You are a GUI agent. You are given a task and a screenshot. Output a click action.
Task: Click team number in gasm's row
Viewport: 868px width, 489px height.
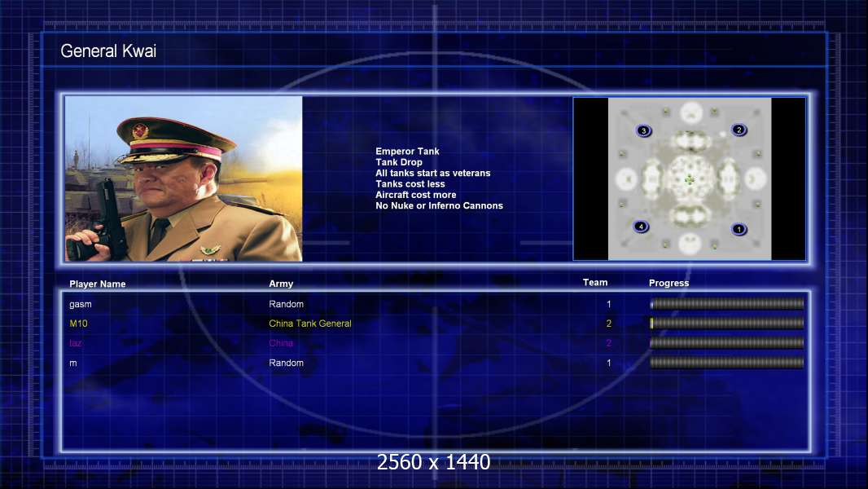point(609,304)
